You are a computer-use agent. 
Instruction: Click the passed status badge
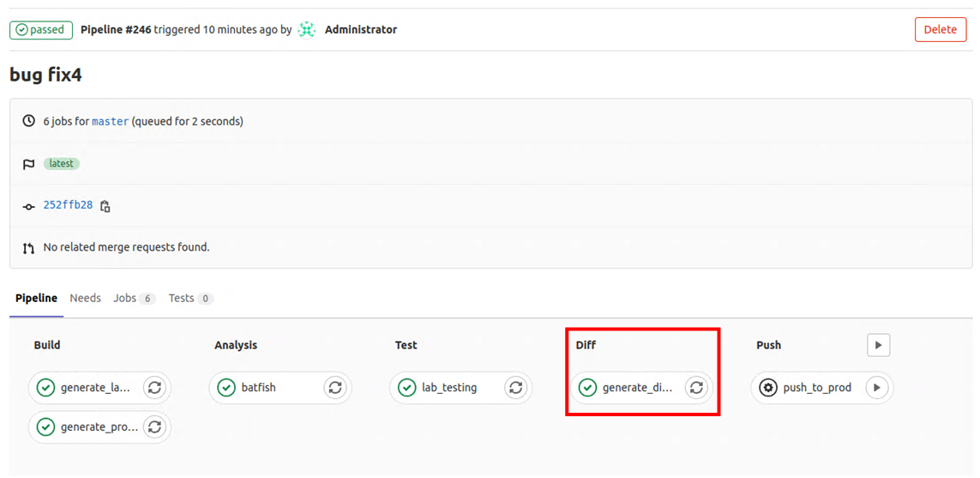pos(40,30)
